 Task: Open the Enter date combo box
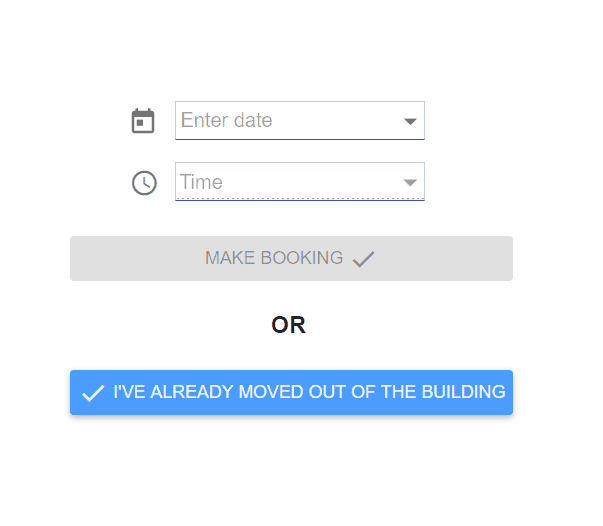[300, 120]
